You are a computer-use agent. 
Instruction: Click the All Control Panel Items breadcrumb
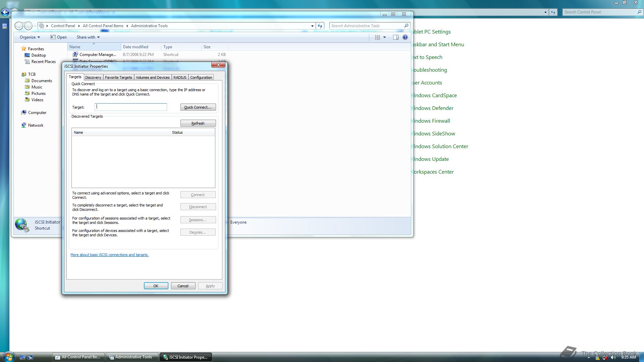(x=103, y=26)
